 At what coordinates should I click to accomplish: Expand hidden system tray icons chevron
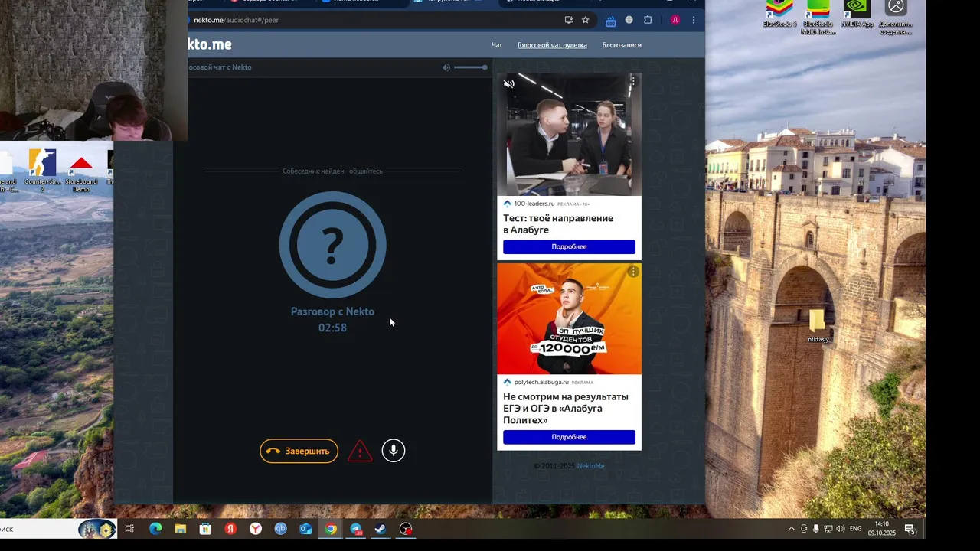tap(791, 529)
